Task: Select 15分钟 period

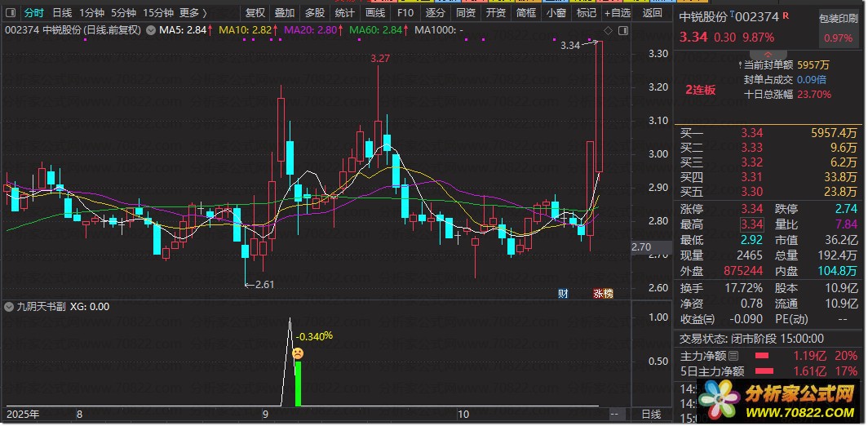Action: (157, 13)
